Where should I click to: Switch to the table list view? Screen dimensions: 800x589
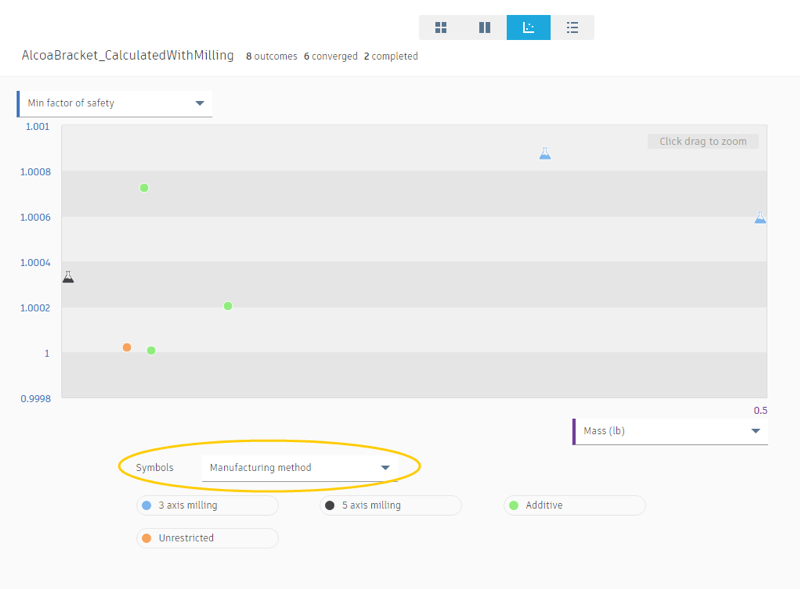[572, 27]
